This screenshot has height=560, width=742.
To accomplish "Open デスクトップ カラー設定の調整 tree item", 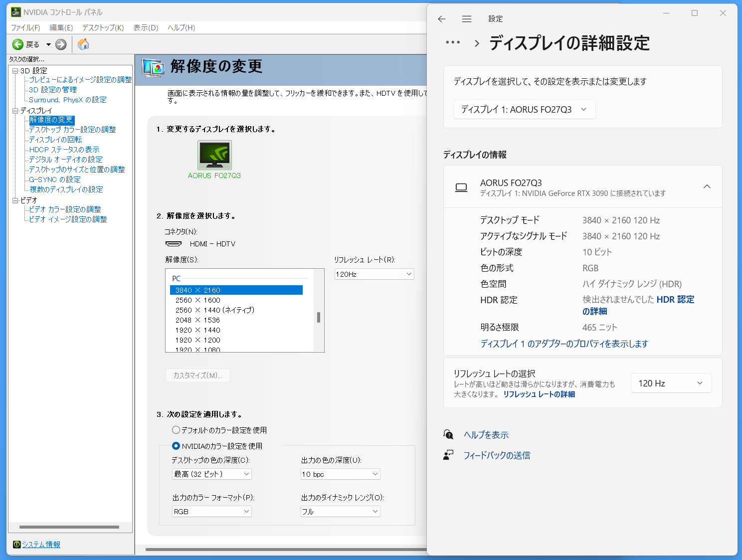I will (72, 130).
